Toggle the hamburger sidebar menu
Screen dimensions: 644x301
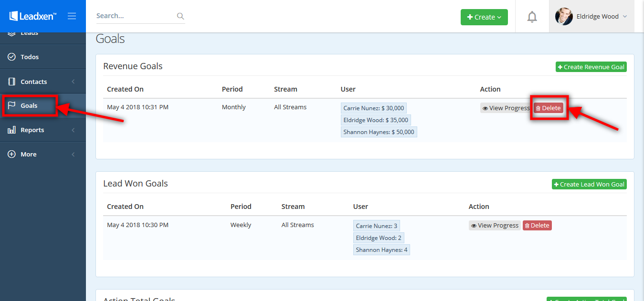(72, 16)
